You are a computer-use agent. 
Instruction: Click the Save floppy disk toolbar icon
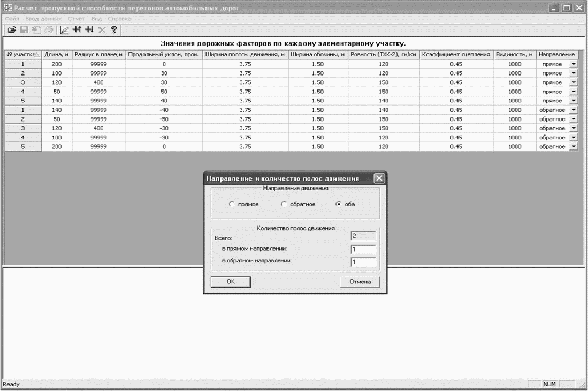coord(24,29)
